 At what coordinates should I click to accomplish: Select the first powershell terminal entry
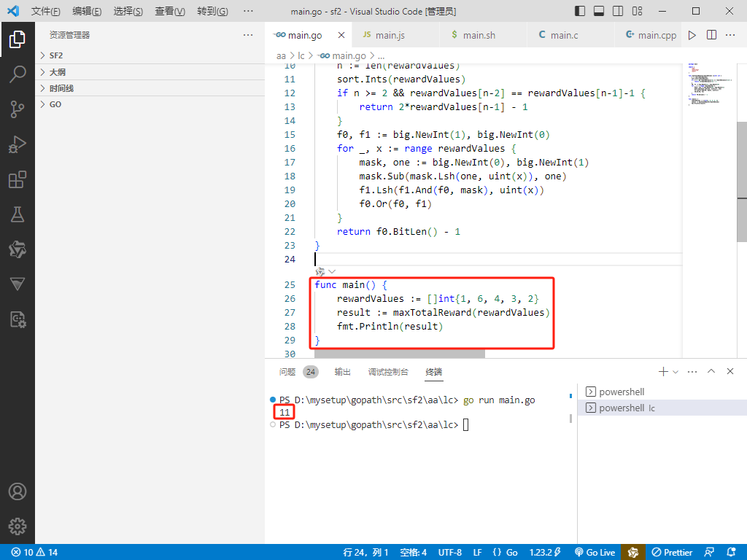click(662, 392)
